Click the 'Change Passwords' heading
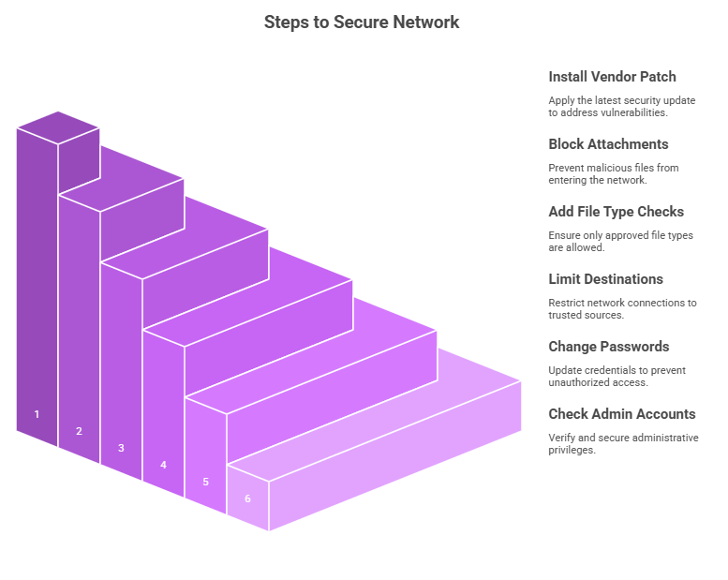Image resolution: width=728 pixels, height=580 pixels. 609,347
